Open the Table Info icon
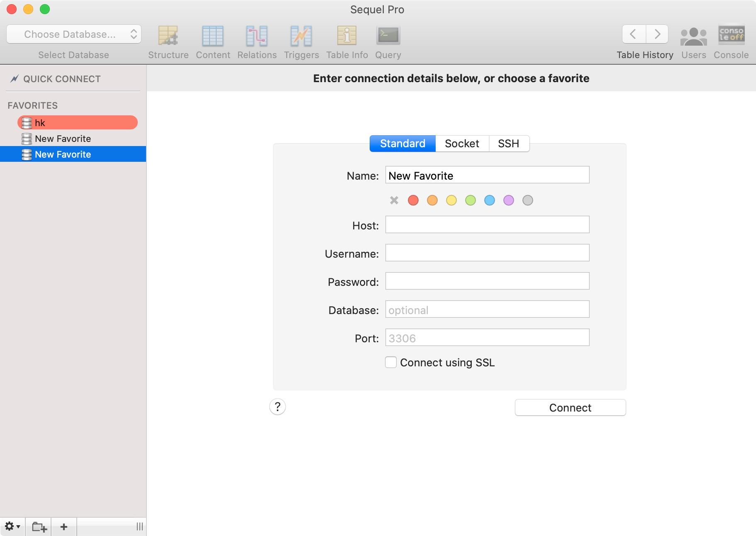The height and width of the screenshot is (536, 756). click(347, 36)
